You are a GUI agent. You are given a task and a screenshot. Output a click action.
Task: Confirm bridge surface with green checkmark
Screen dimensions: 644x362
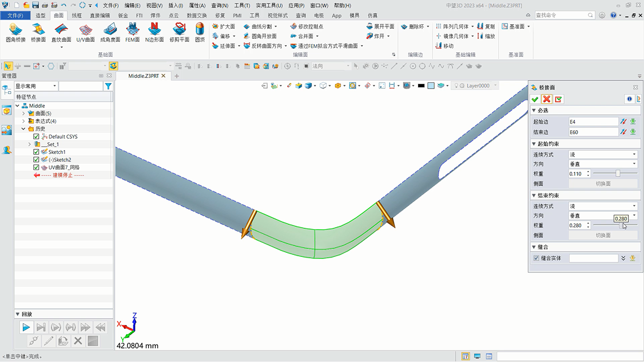535,99
